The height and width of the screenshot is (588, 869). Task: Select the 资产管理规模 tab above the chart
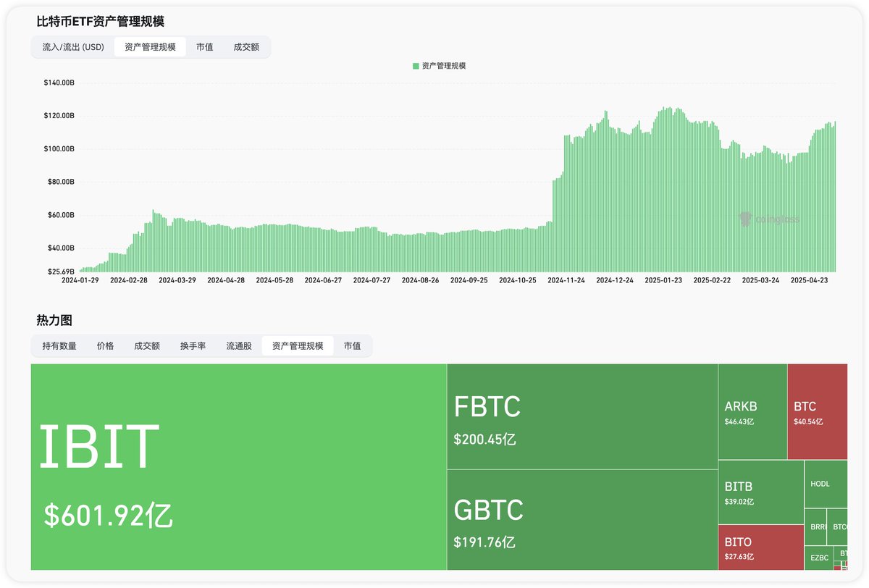[x=150, y=47]
